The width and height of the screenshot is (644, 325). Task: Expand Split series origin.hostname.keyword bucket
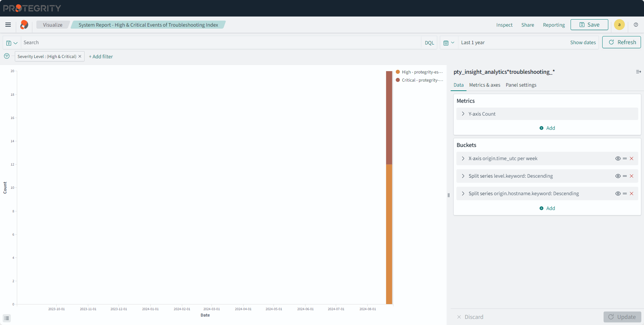tap(463, 194)
